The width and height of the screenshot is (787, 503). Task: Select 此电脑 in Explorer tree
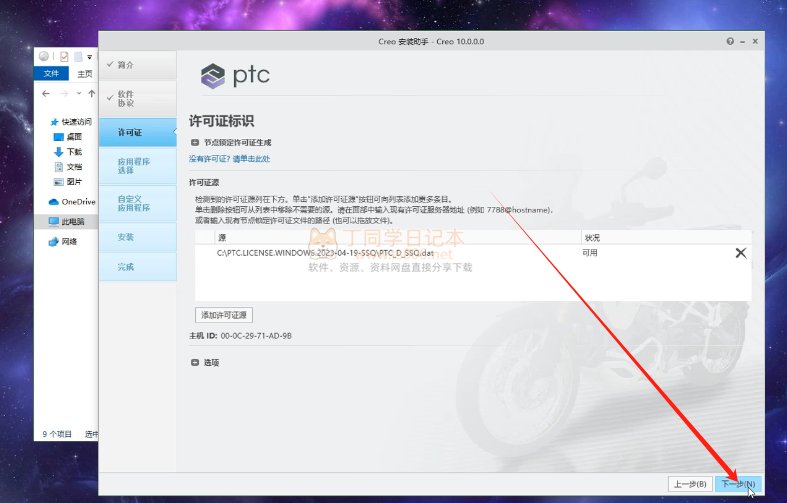point(67,221)
